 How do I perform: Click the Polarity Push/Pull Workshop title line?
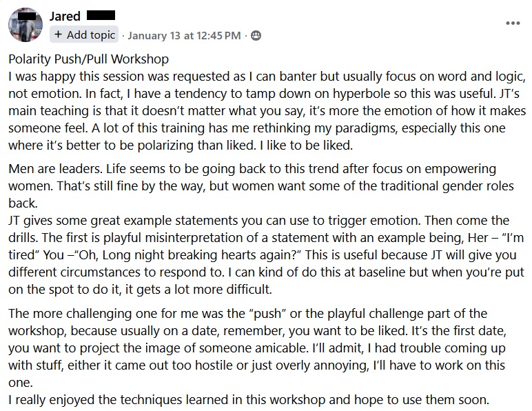point(89,59)
